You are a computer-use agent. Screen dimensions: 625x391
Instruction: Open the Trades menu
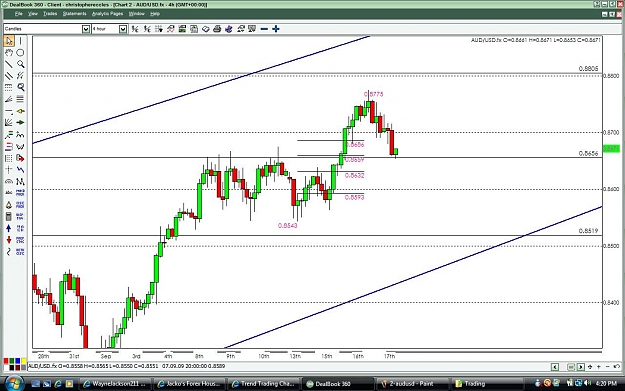click(50, 14)
